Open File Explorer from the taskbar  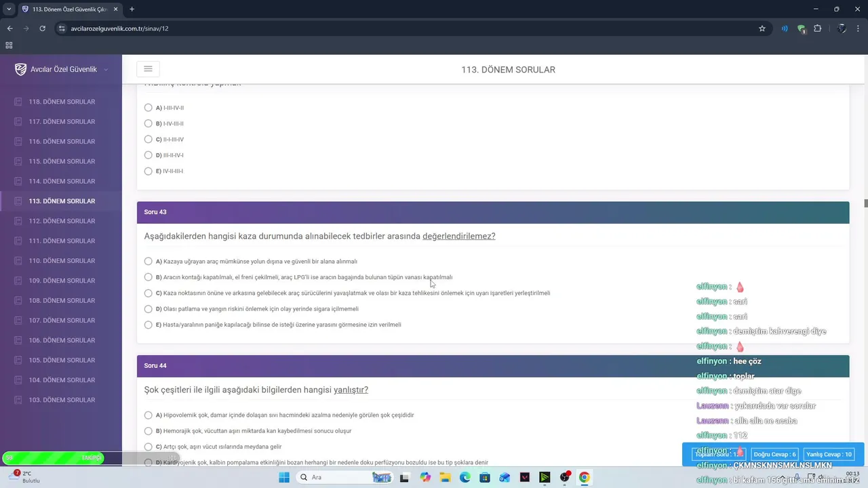coord(446,477)
